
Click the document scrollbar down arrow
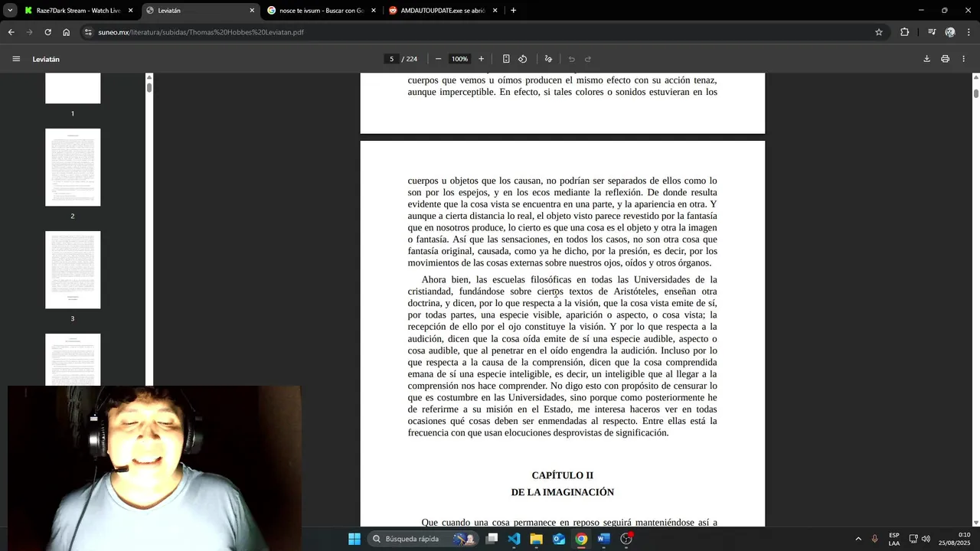coord(976,522)
